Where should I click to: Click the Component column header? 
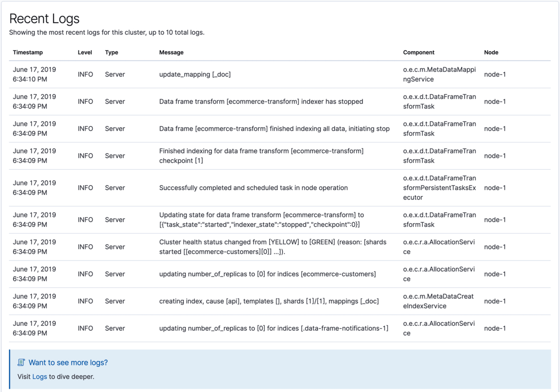pyautogui.click(x=418, y=52)
